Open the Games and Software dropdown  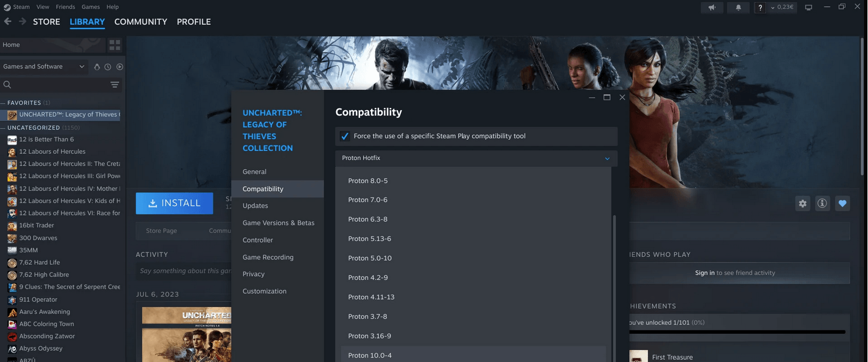[44, 67]
